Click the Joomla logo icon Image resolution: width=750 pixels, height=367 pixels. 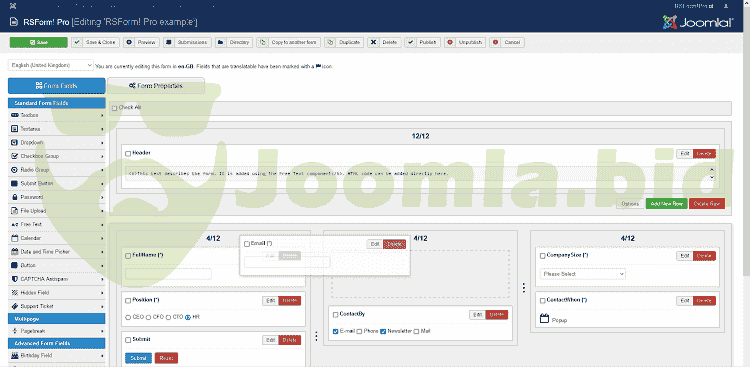coord(670,22)
